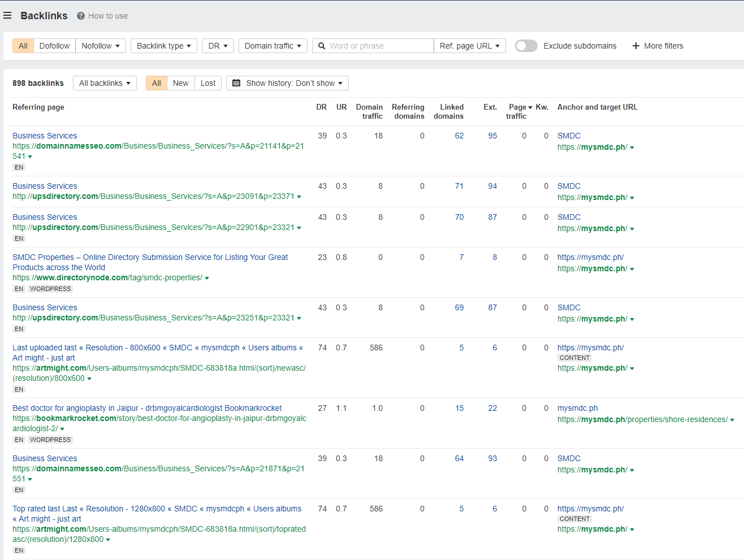Open the DR filter dropdown
Image resolution: width=744 pixels, height=560 pixels.
(x=218, y=46)
